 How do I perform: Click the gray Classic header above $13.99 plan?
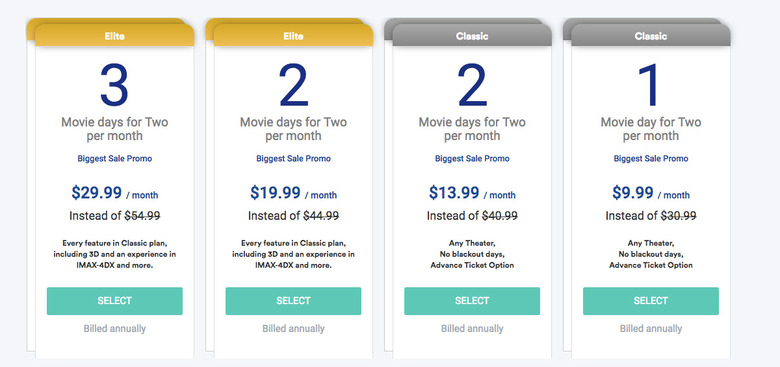[472, 36]
